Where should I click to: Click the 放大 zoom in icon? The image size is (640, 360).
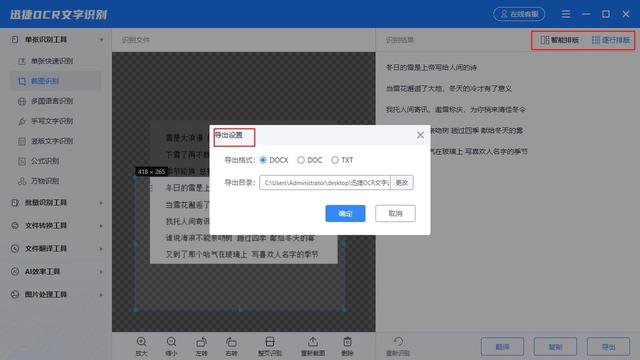click(x=141, y=342)
